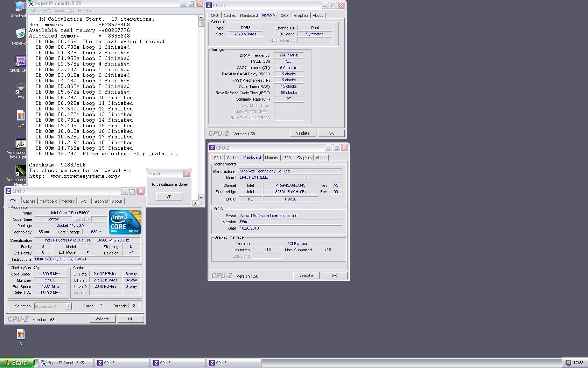Open the Memory tab in Mainboard CPU-Z window
588x368 pixels.
point(272,158)
